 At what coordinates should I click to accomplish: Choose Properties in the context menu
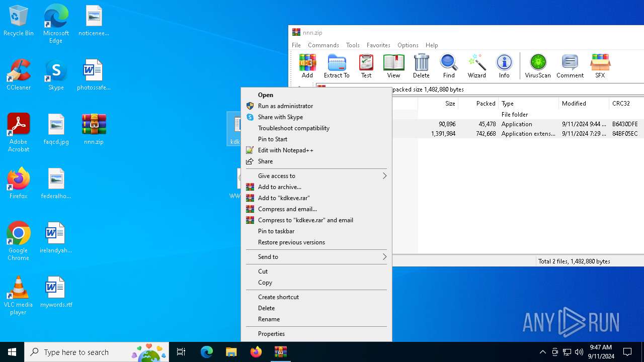(x=316, y=334)
